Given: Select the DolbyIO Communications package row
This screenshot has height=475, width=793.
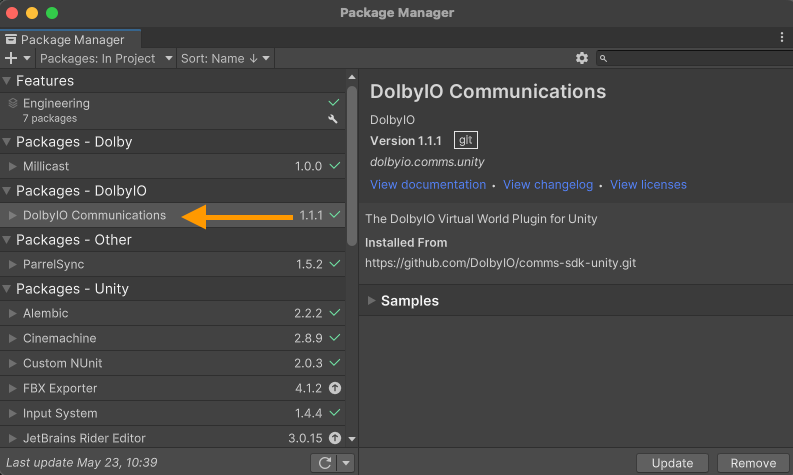Looking at the screenshot, I should [172, 215].
